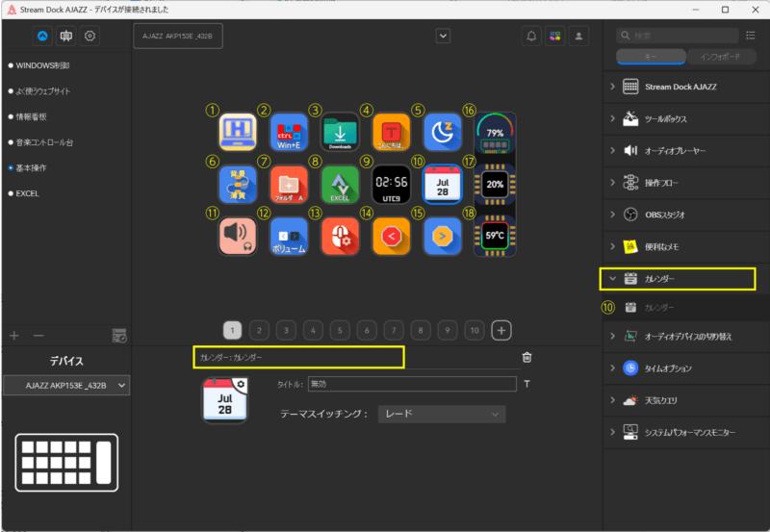The image size is (770, 532).
Task: Add a new page with plus button
Action: point(501,330)
